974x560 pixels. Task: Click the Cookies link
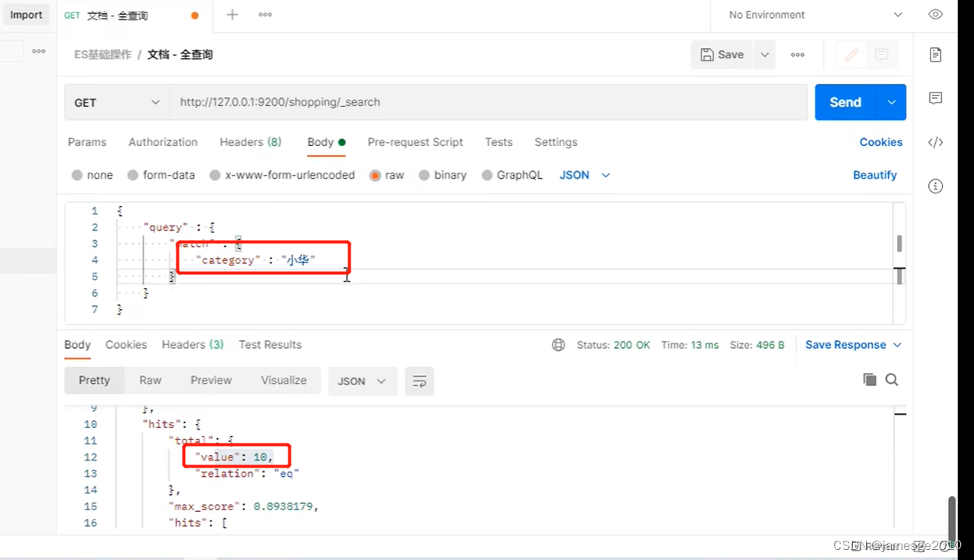click(881, 142)
